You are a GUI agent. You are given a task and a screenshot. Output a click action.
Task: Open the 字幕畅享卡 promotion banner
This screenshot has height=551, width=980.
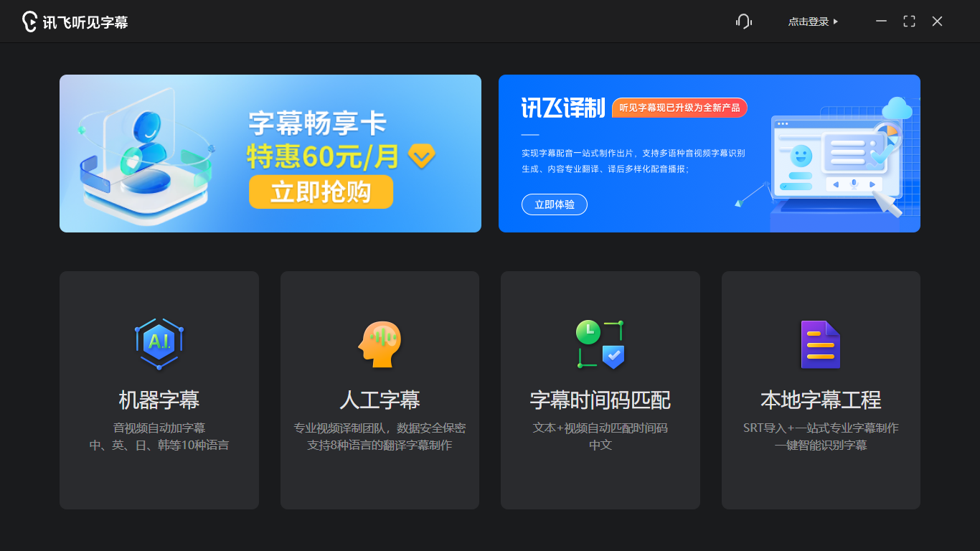[x=270, y=154]
